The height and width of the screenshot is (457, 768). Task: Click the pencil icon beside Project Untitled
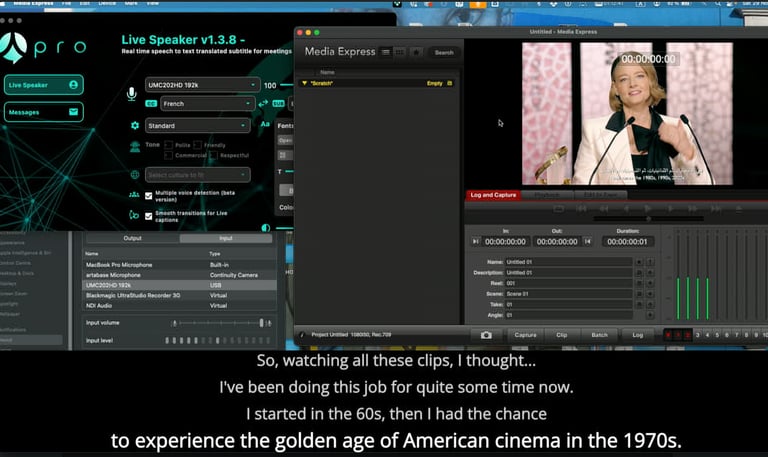point(302,335)
